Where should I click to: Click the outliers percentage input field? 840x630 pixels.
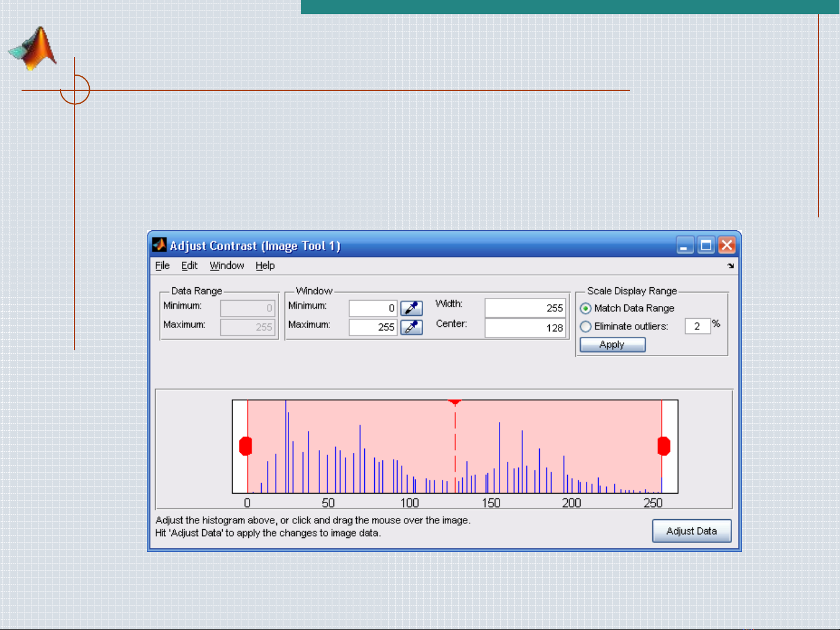[x=697, y=326]
